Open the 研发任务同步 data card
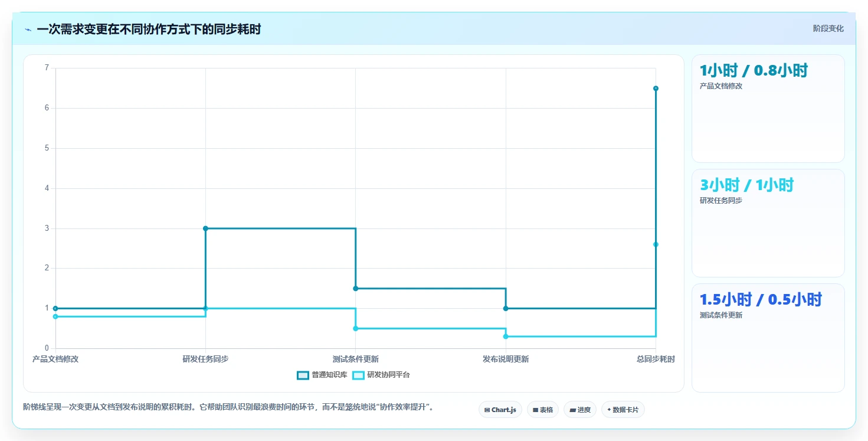The image size is (868, 441). point(768,223)
